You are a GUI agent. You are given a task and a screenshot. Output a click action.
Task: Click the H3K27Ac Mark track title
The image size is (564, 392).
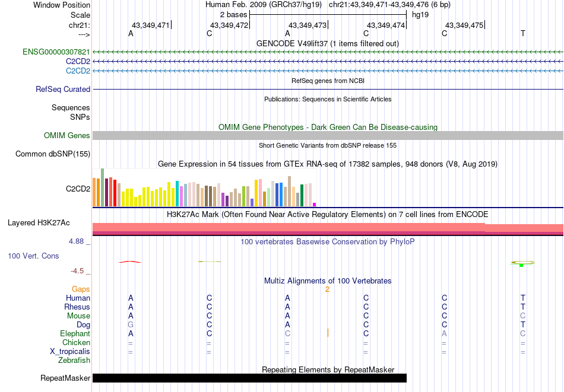pos(328,215)
